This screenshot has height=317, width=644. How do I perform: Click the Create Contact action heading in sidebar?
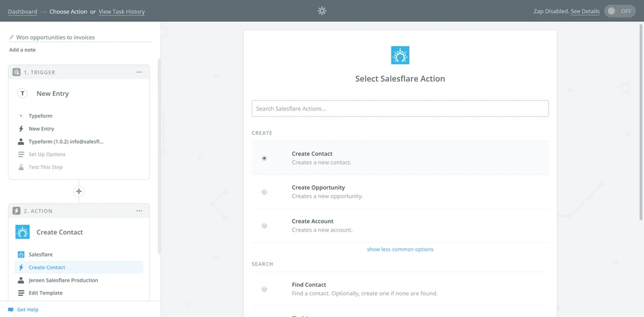[x=59, y=232]
